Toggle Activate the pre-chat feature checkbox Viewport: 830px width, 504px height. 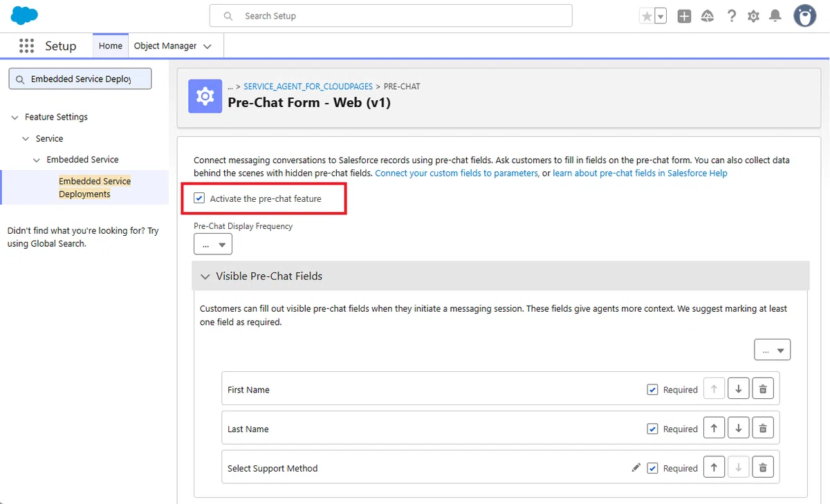[x=199, y=198]
